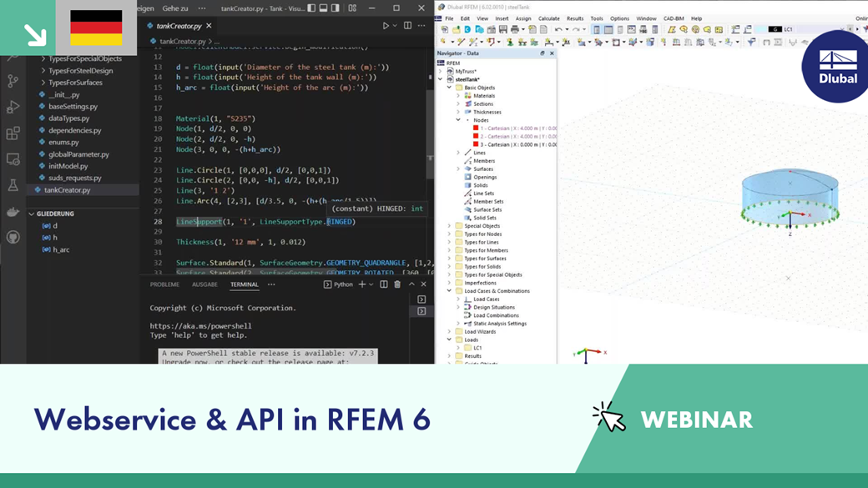This screenshot has height=488, width=868.
Task: Open the new terminal launch profile dropdown
Action: point(371,284)
